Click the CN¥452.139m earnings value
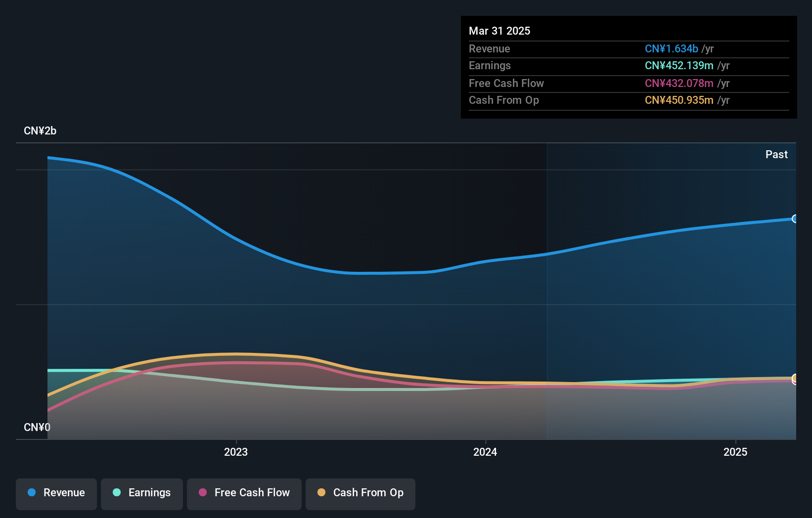The image size is (812, 518). [679, 65]
